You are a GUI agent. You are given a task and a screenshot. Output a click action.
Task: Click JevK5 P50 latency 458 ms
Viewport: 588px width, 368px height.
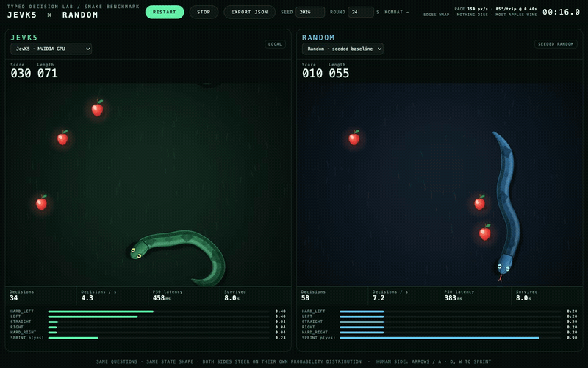pyautogui.click(x=162, y=298)
